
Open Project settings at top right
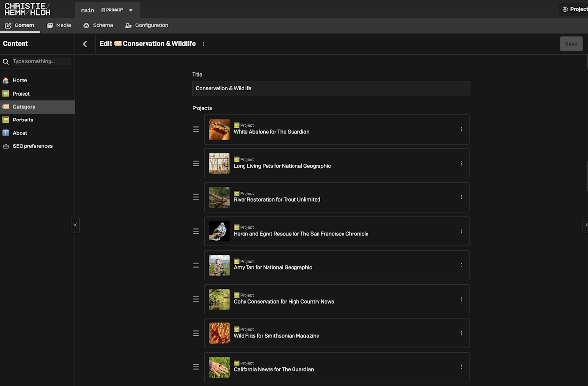pos(574,9)
